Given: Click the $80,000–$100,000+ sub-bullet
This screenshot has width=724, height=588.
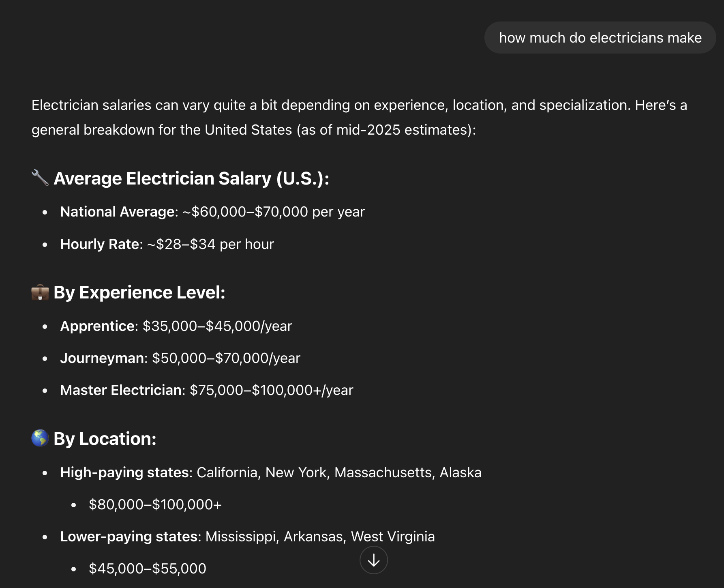Looking at the screenshot, I should click(x=155, y=504).
